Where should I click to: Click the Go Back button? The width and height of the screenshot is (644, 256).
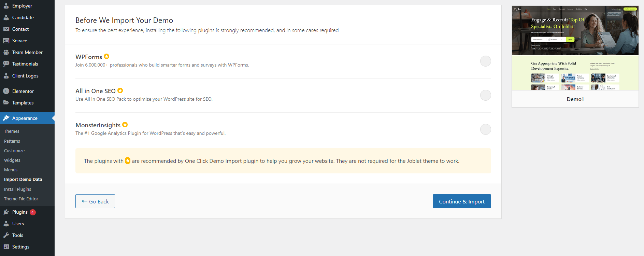95,201
